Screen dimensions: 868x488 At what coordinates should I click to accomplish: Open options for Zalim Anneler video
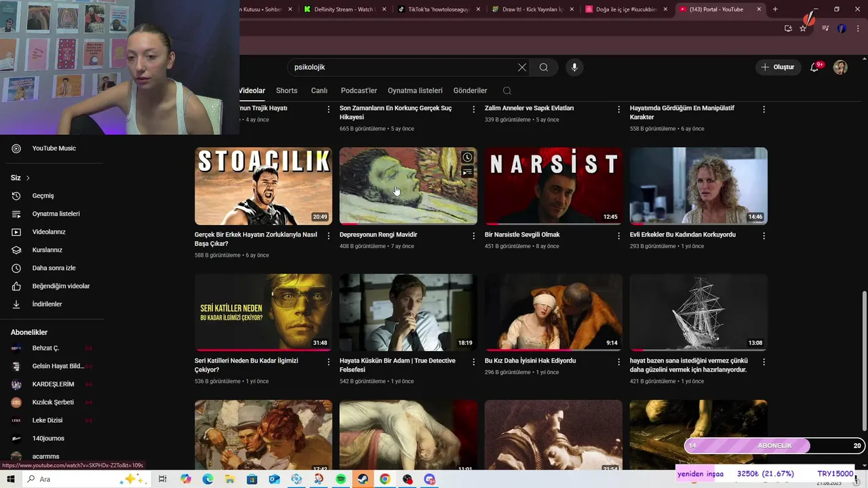tap(618, 109)
